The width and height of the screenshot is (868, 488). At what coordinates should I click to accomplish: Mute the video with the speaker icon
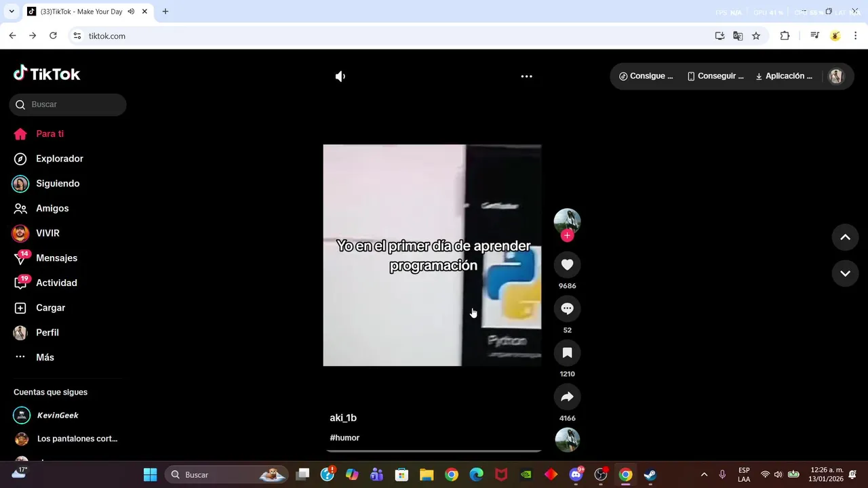pos(340,77)
